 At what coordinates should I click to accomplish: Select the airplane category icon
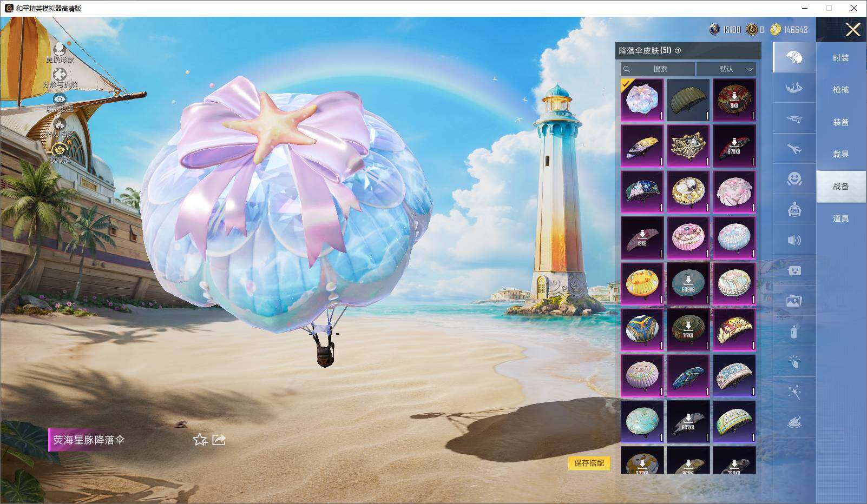(794, 149)
